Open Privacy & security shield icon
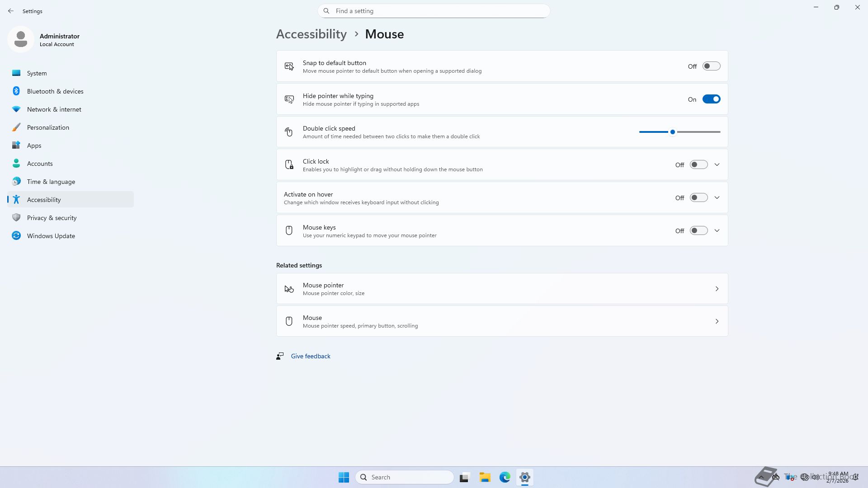Screen dimensions: 868x488 pyautogui.click(x=16, y=218)
